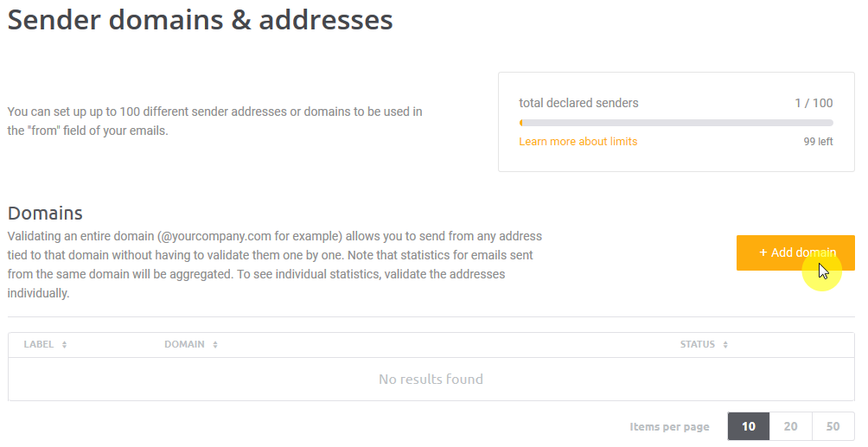
Task: Select 50 items per page
Action: [833, 426]
